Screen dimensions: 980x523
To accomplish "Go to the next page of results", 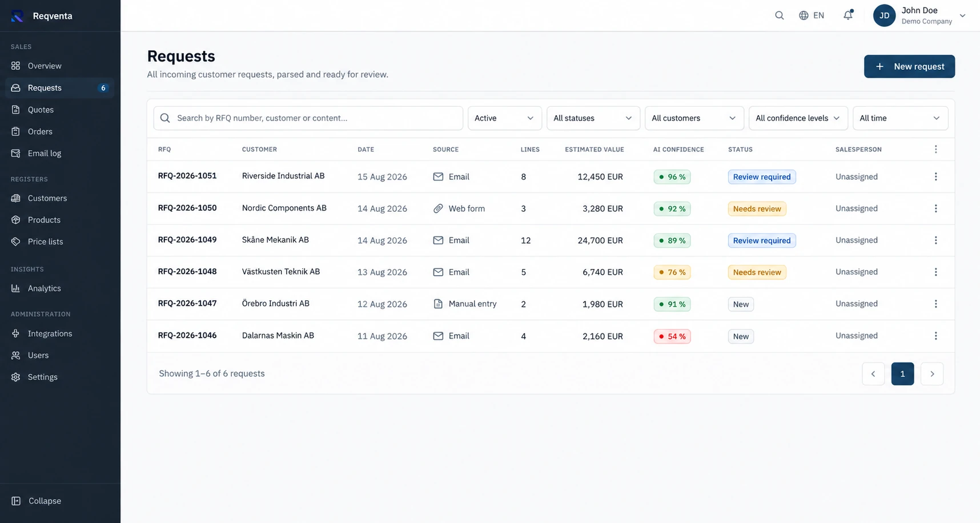I will (932, 374).
